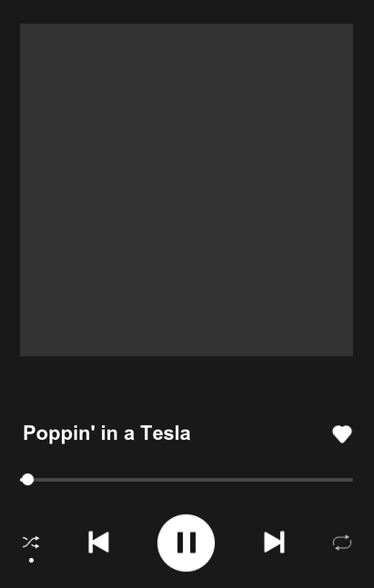Open the album artwork placeholder

click(187, 190)
